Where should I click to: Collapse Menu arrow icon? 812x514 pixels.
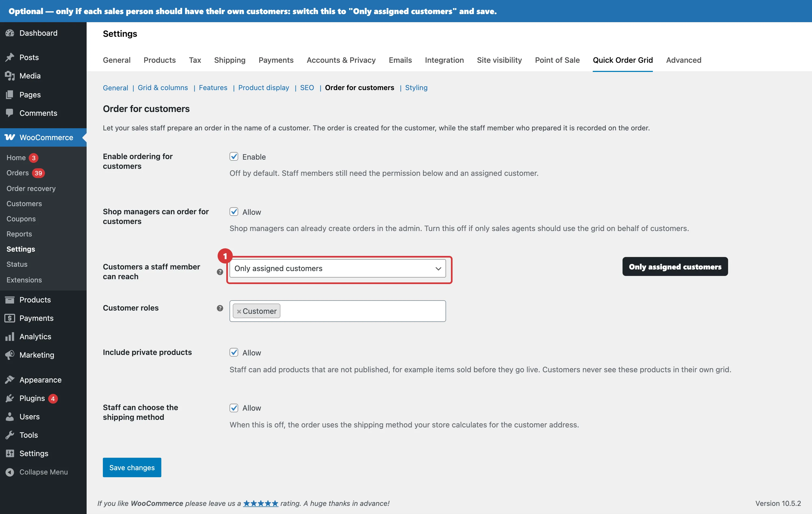(10, 472)
